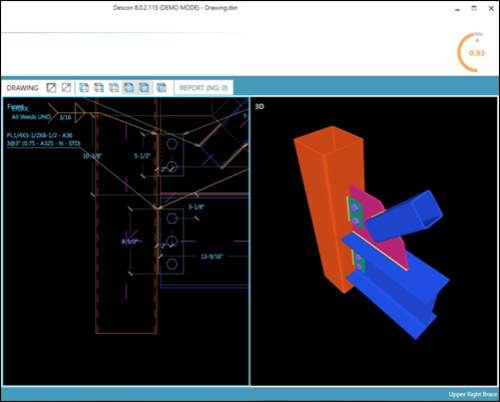Click the last cube icon before REPORT tab

pos(161,88)
